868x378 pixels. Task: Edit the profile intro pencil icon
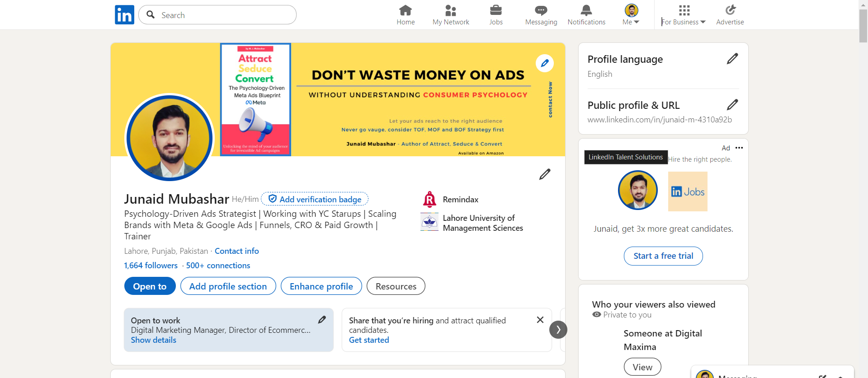tap(545, 174)
